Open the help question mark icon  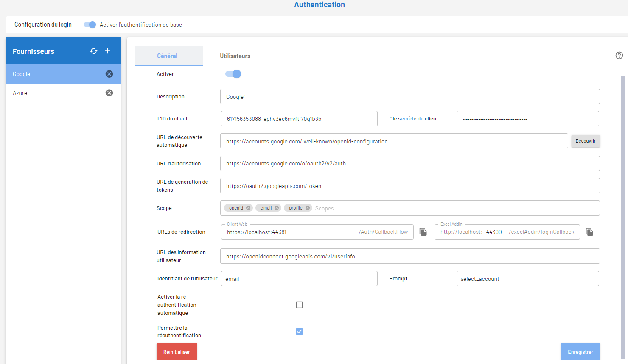[619, 56]
